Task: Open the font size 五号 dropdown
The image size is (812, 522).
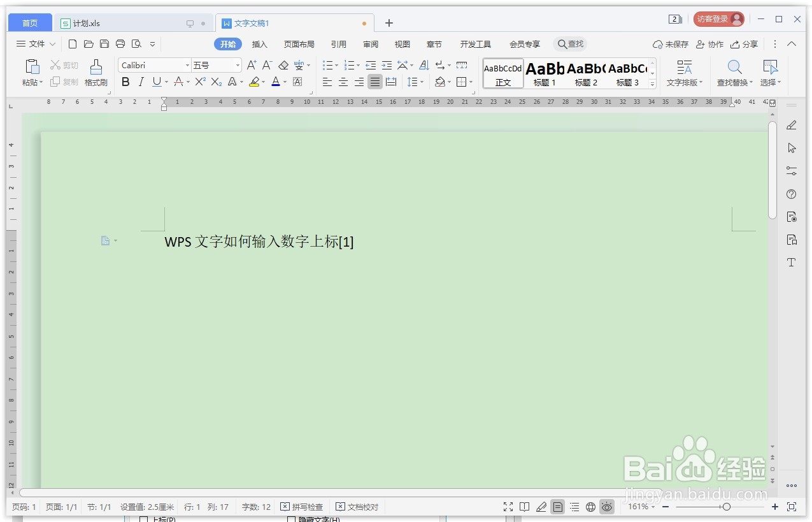Action: tap(236, 64)
